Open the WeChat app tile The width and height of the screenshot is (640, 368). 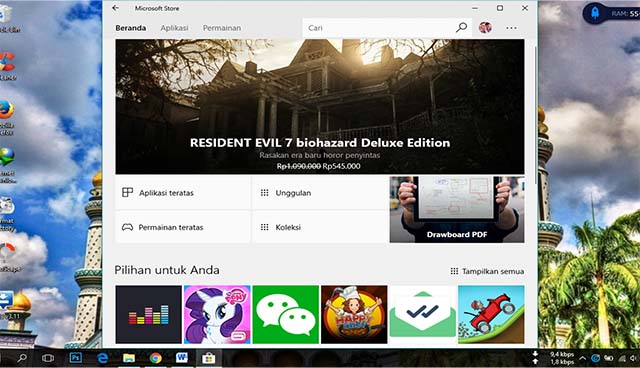click(286, 314)
